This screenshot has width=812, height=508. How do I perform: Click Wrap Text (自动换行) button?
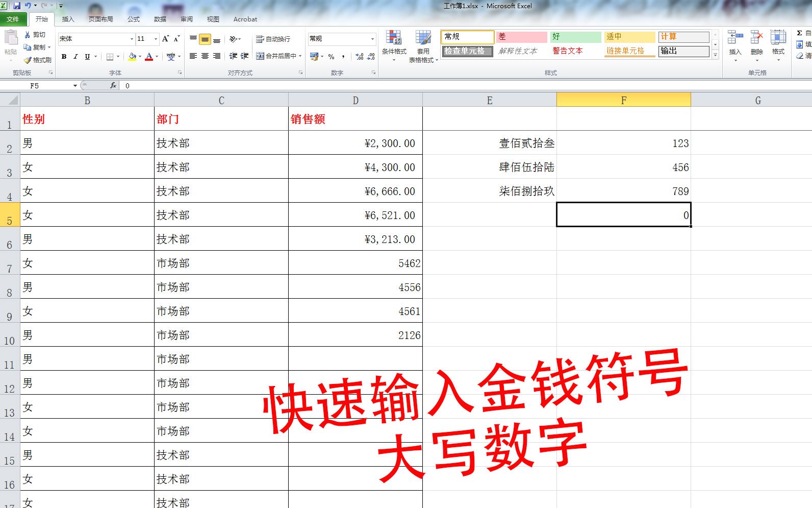coord(273,39)
